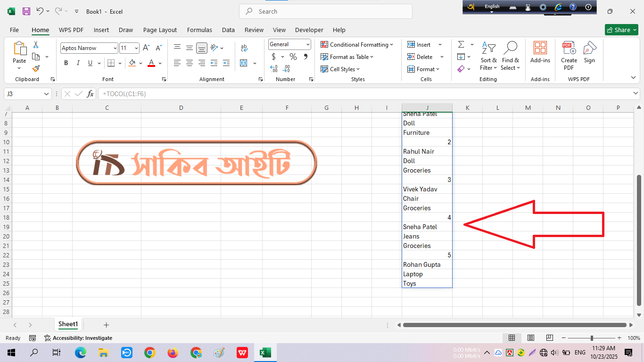Open the Formulas ribbon tab
The image size is (644, 362).
coord(199,30)
